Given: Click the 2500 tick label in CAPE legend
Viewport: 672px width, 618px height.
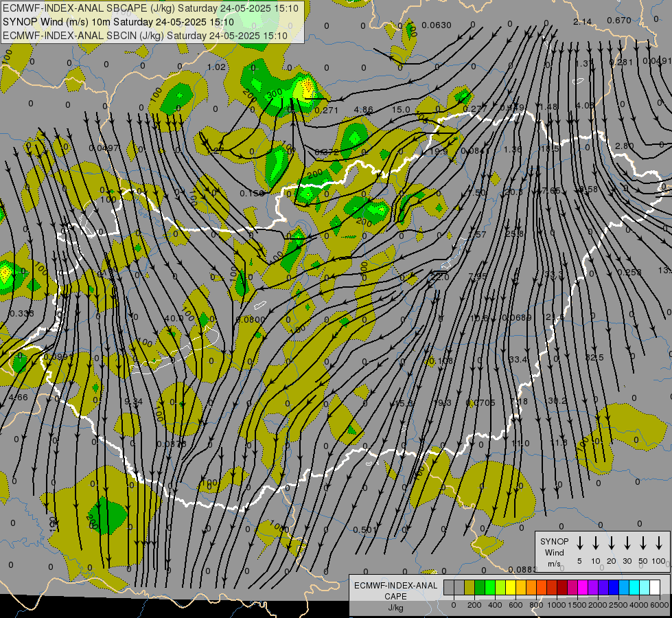Looking at the screenshot, I should [618, 605].
